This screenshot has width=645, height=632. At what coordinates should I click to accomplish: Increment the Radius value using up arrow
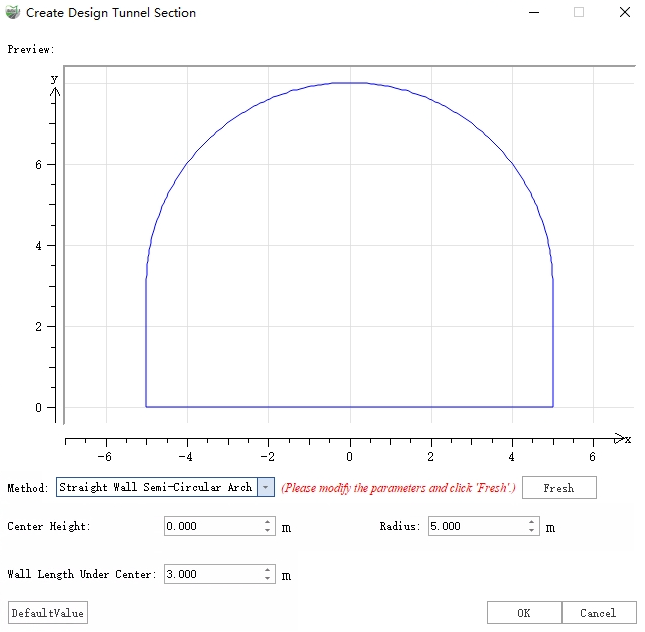[532, 522]
